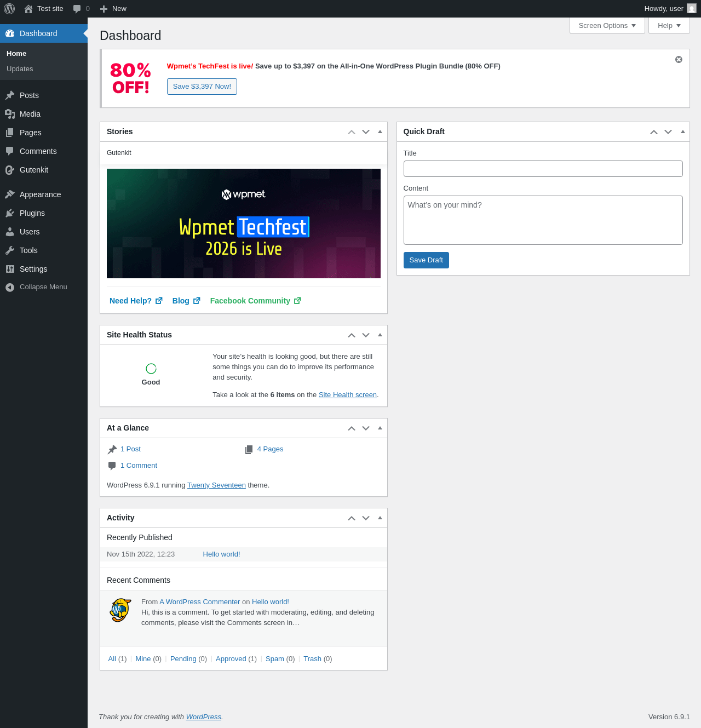
Task: Move At a Glance panel down
Action: coord(366,428)
